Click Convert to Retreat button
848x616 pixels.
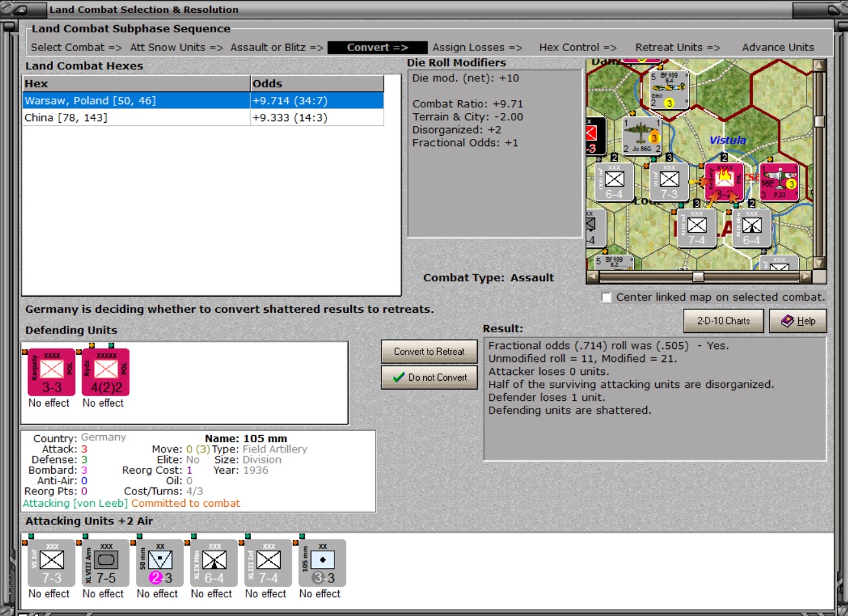429,352
